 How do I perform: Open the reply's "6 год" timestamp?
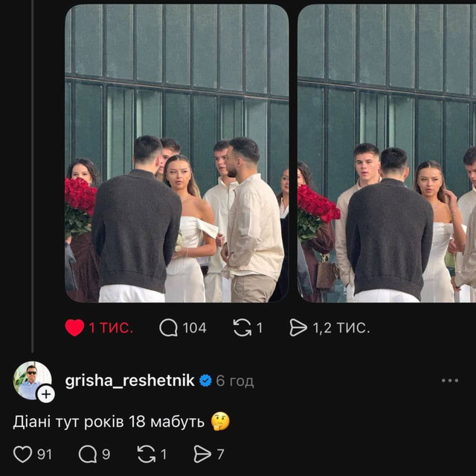[x=235, y=382]
